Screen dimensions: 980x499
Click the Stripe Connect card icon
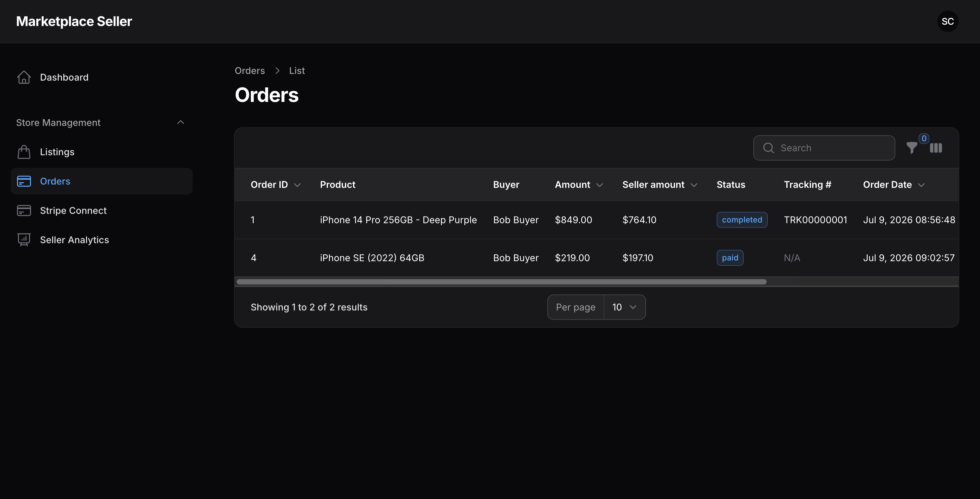point(24,211)
